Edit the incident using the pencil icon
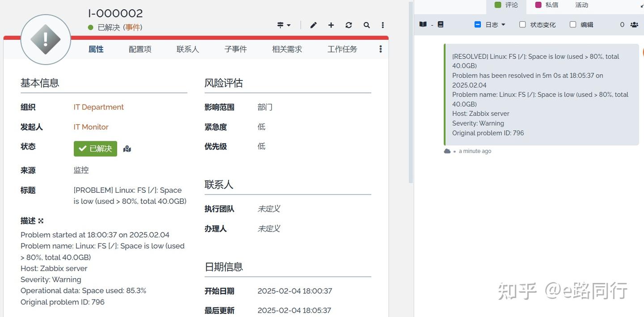 coord(313,25)
